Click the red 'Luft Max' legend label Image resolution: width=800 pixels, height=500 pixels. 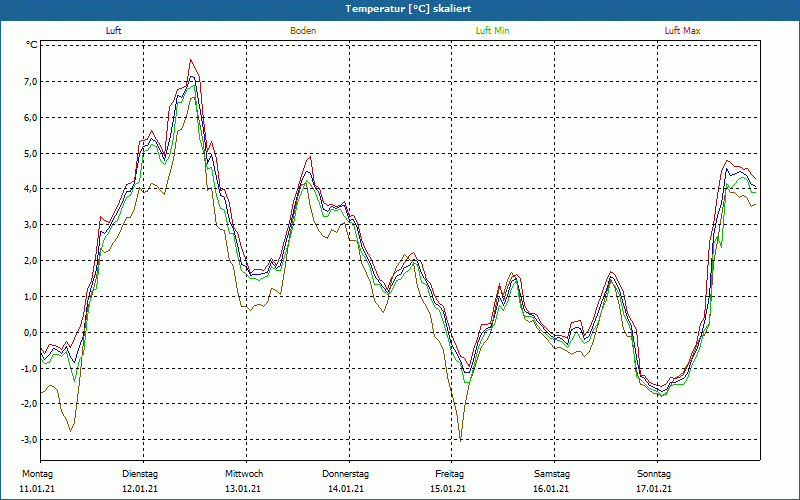click(682, 31)
